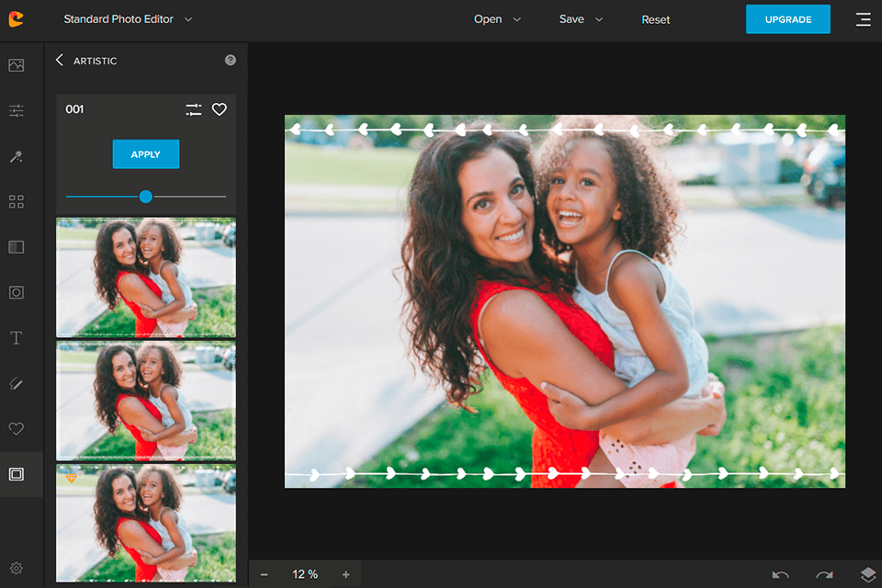The width and height of the screenshot is (882, 588).
Task: Open the settings gear icon
Action: [17, 569]
